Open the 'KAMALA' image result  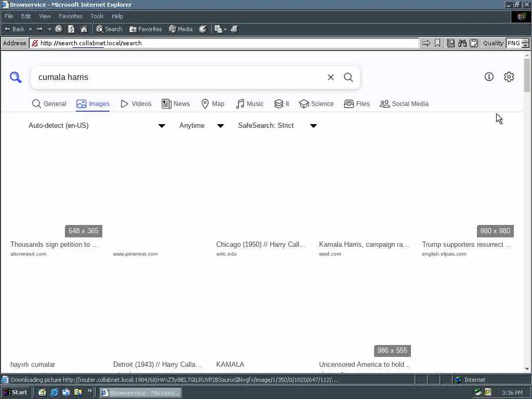230,364
